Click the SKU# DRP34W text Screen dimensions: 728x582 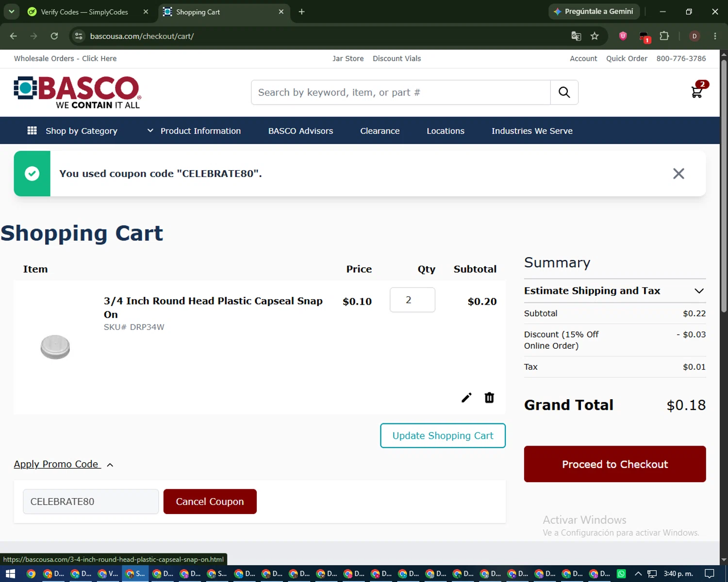pos(134,327)
